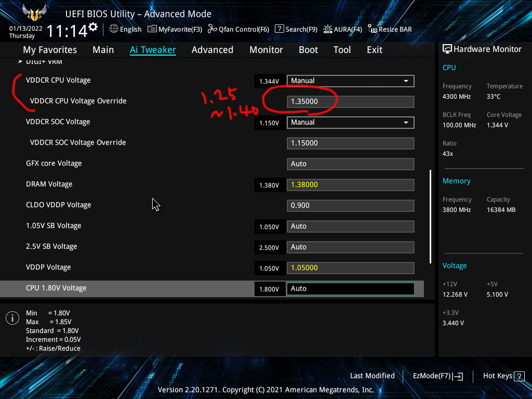Open the Tool tab

pyautogui.click(x=342, y=50)
